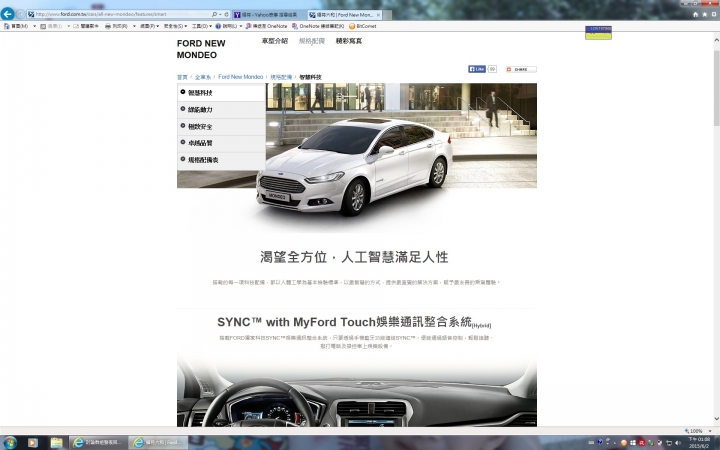
Task: Select 極致安全 in the side menu
Action: pos(221,127)
